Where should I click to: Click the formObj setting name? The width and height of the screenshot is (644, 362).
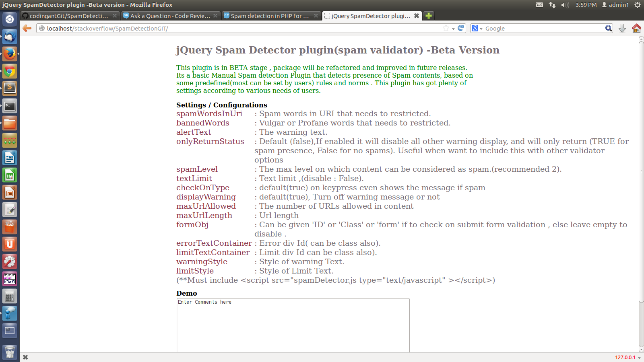[x=192, y=225]
